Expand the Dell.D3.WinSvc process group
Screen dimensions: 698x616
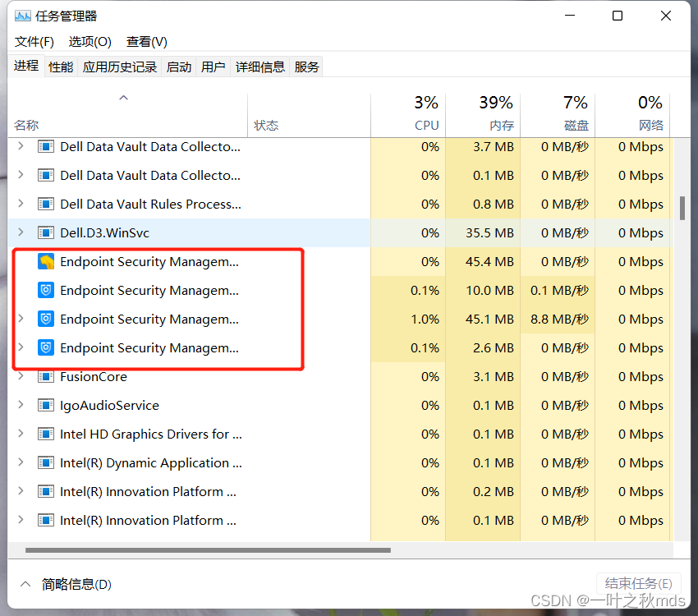click(21, 232)
